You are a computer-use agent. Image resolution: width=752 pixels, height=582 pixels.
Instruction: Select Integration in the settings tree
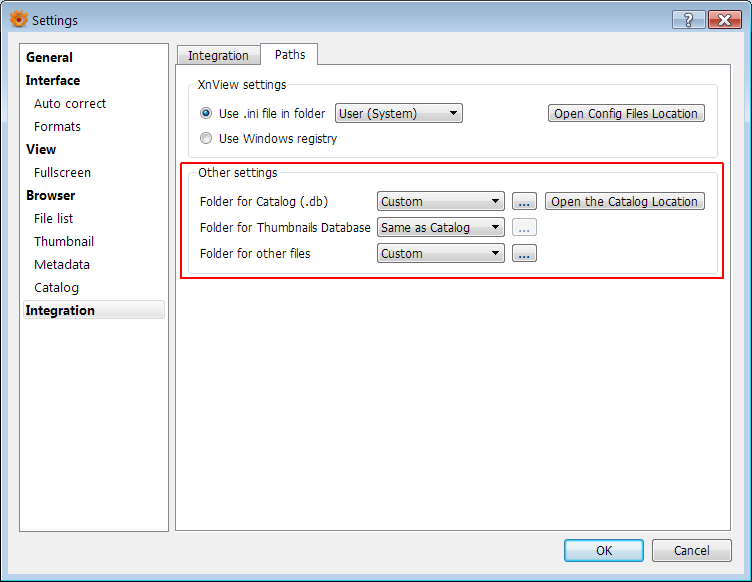(94, 310)
